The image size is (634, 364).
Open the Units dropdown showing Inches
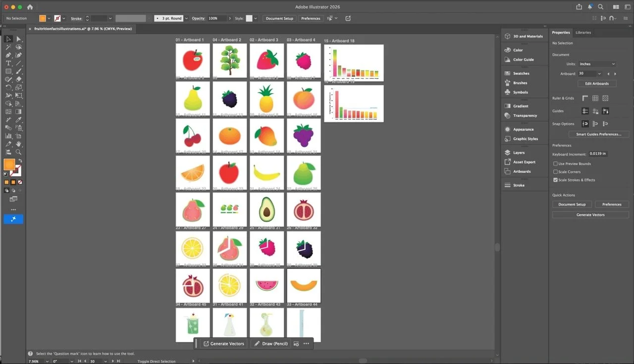(597, 64)
